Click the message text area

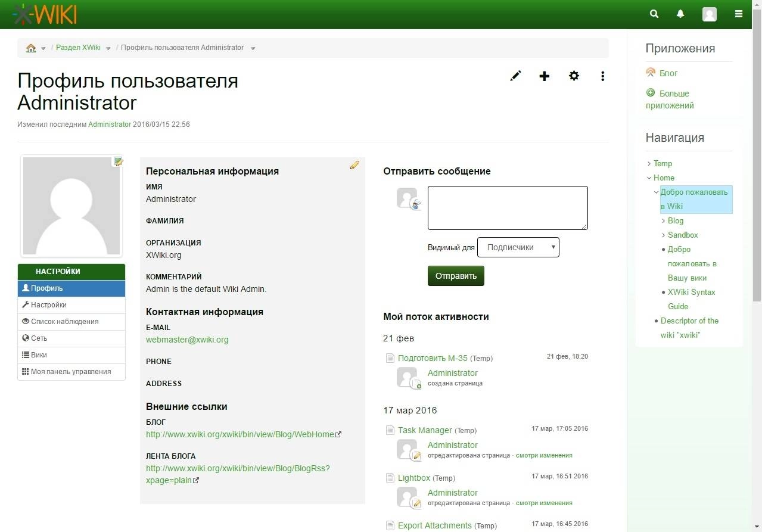(508, 208)
